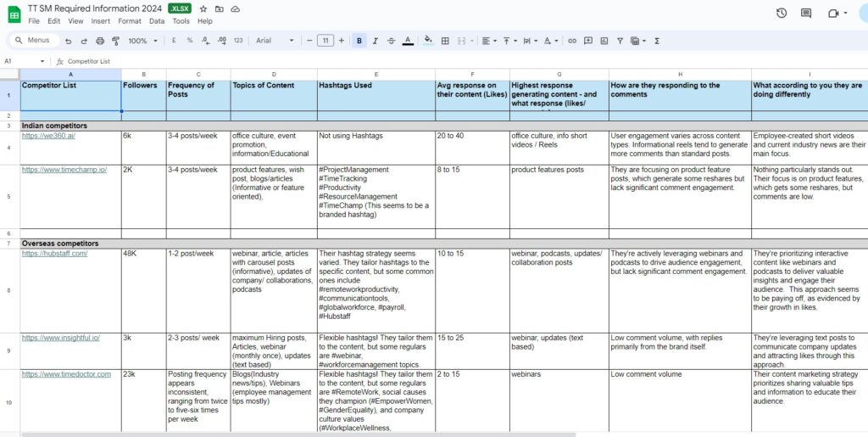This screenshot has height=437, width=868.
Task: Click the font size input field
Action: coord(325,41)
